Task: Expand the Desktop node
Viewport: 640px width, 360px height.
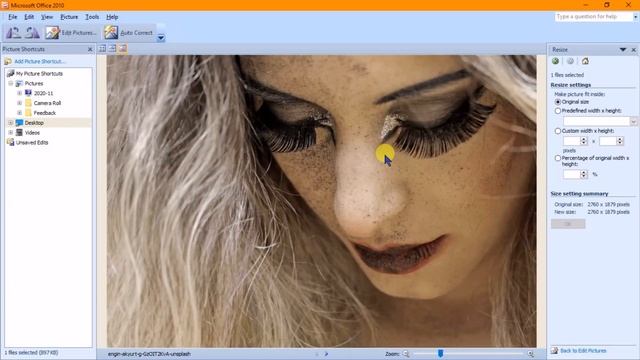Action: click(x=11, y=122)
